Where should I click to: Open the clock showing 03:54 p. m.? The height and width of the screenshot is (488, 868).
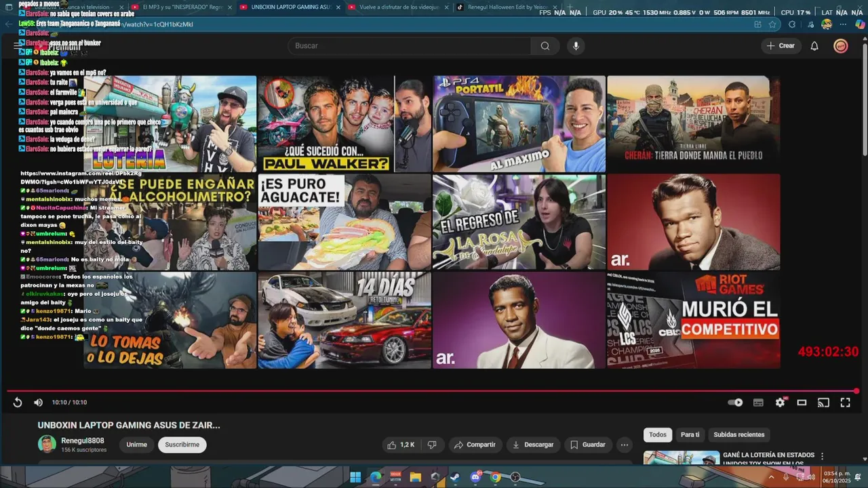[x=836, y=477]
